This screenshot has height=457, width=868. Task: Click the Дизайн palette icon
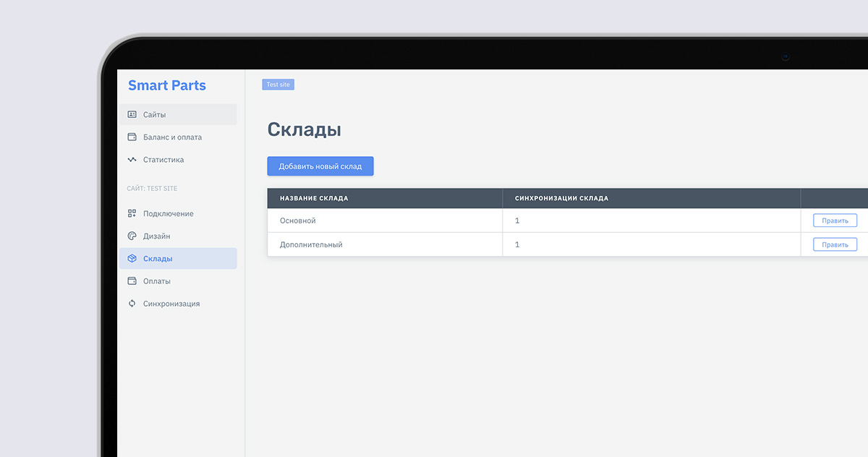(132, 236)
